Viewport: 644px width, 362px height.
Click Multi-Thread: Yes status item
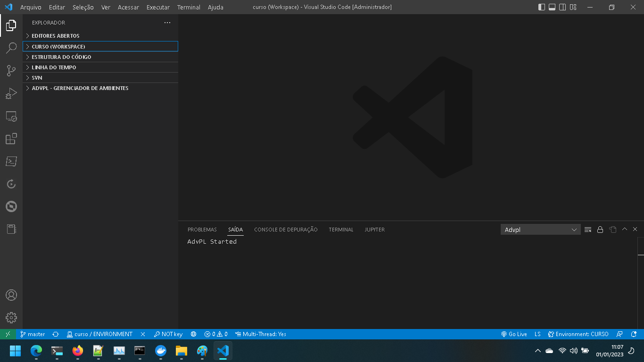[261, 334]
